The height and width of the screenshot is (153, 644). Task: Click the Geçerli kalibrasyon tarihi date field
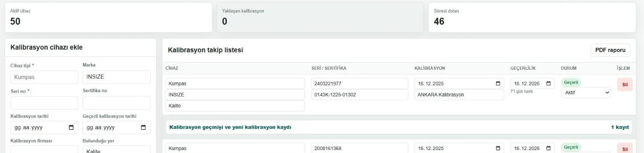[117, 127]
